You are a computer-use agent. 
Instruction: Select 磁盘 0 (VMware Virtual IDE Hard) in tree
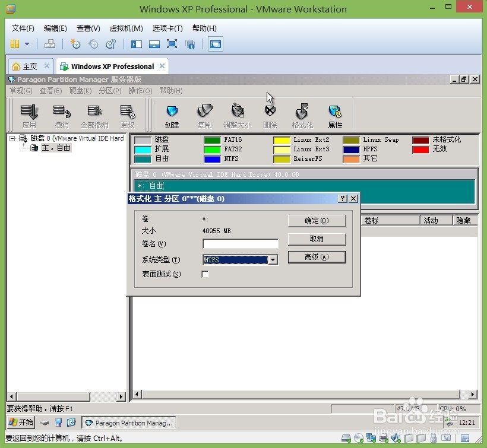click(77, 138)
